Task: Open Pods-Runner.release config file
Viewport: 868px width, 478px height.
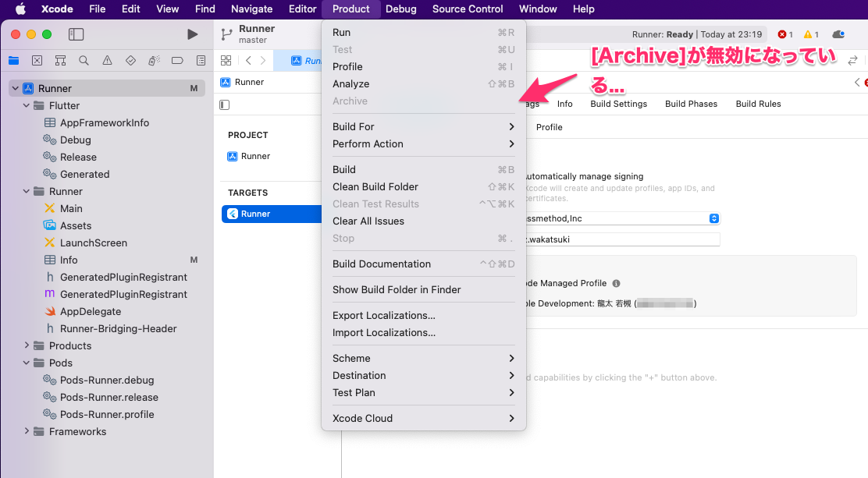Action: coord(109,397)
